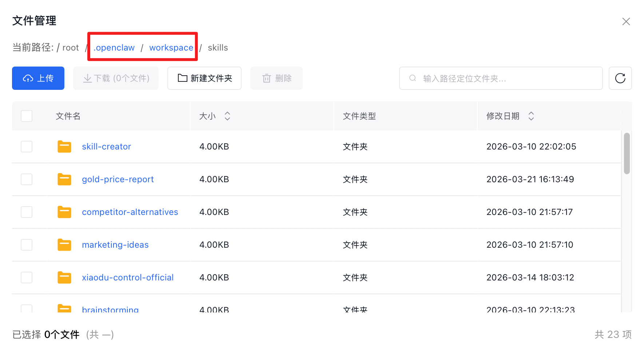The width and height of the screenshot is (644, 355).
Task: Create a new folder with 新建文件夹
Action: 204,78
